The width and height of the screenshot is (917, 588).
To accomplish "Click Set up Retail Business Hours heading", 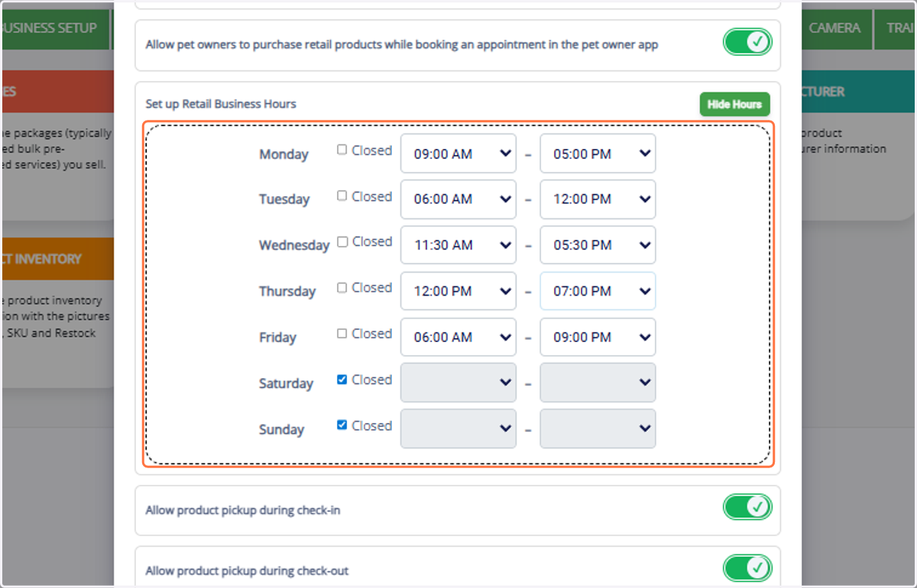I will click(x=221, y=104).
